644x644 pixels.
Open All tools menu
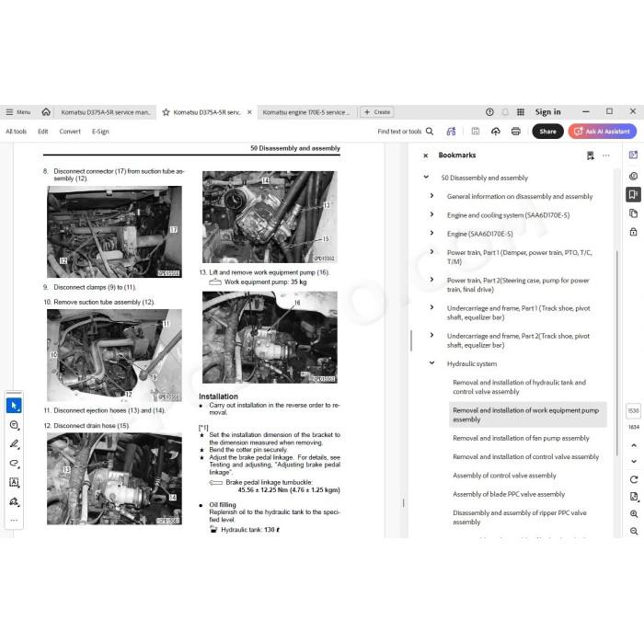[x=16, y=132]
